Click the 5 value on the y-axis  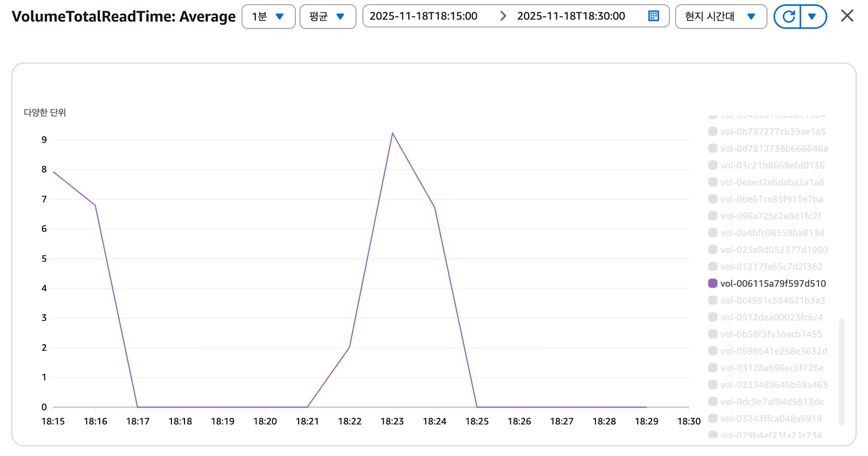click(x=44, y=259)
